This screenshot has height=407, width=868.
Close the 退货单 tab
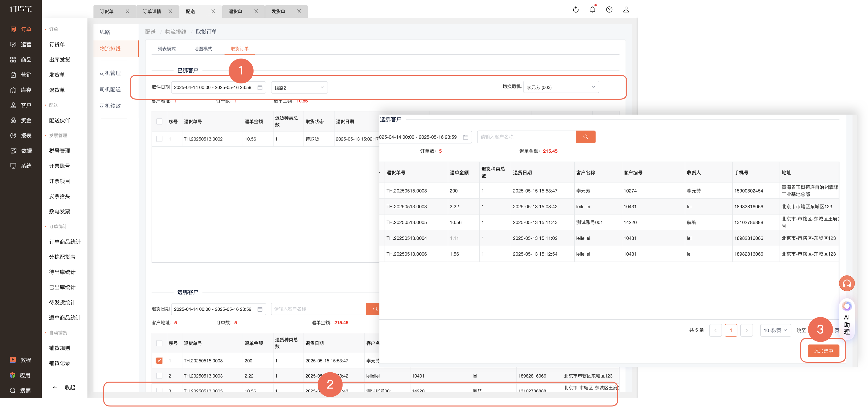pyautogui.click(x=256, y=11)
